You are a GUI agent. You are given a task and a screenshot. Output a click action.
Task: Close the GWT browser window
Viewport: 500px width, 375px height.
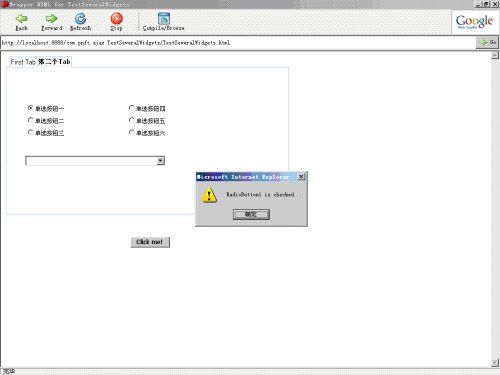click(x=495, y=4)
